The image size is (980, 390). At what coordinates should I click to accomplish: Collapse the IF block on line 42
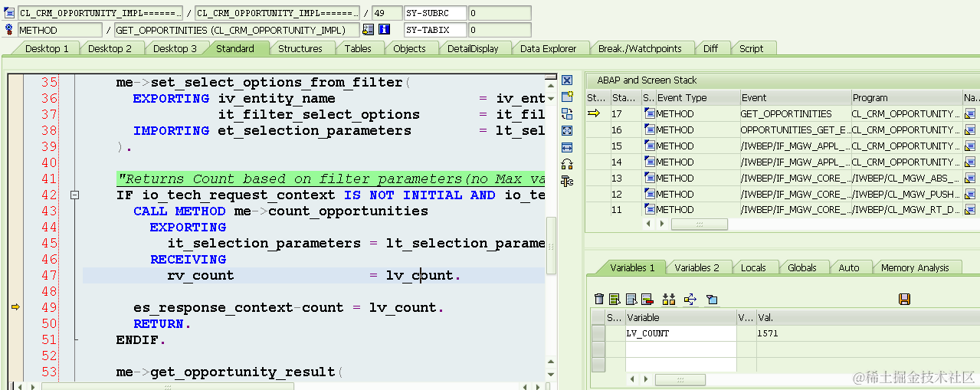coord(74,195)
